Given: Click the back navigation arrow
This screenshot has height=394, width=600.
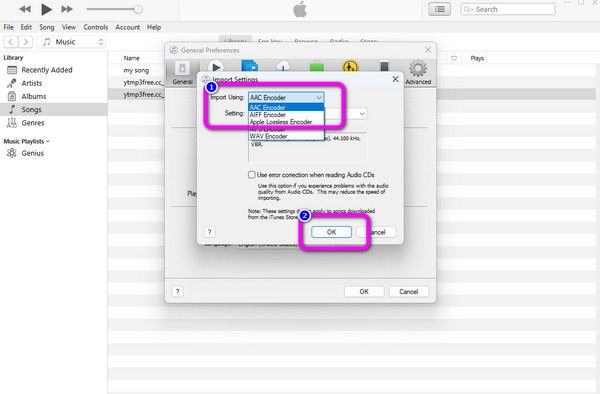Looking at the screenshot, I should 11,42.
